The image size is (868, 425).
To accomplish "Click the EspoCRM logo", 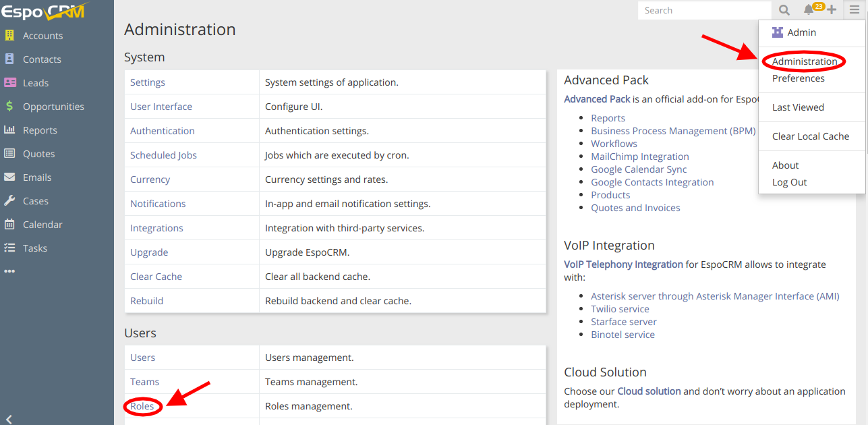I will point(45,11).
